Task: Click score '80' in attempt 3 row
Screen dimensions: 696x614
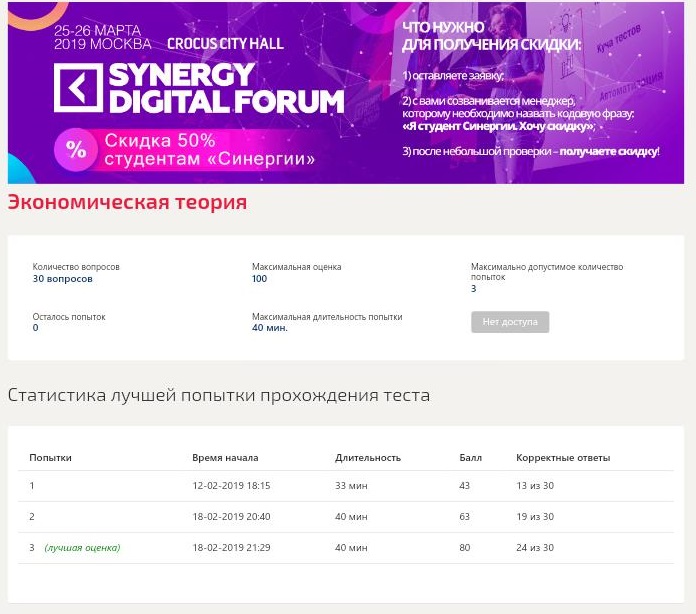Action: pos(464,548)
